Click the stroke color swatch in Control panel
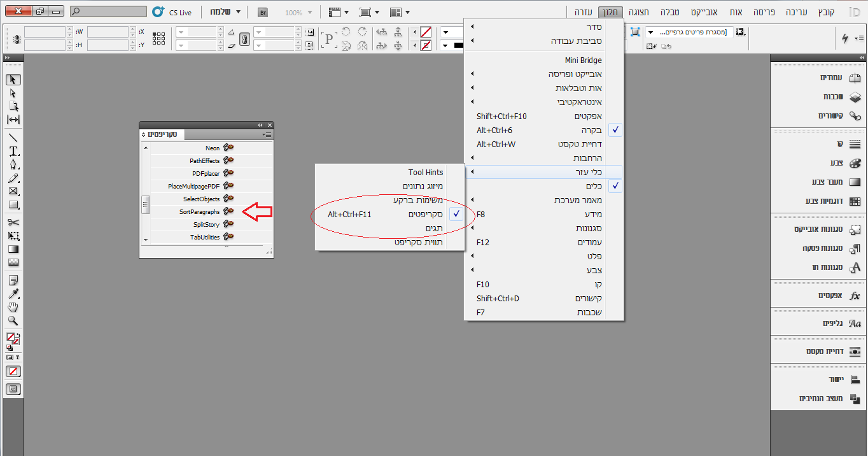 (x=426, y=45)
